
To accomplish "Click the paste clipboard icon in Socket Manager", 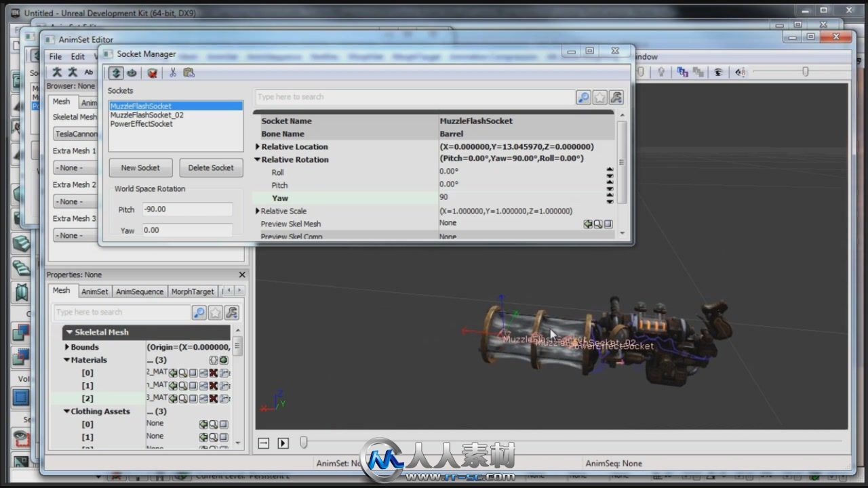I will [x=189, y=73].
